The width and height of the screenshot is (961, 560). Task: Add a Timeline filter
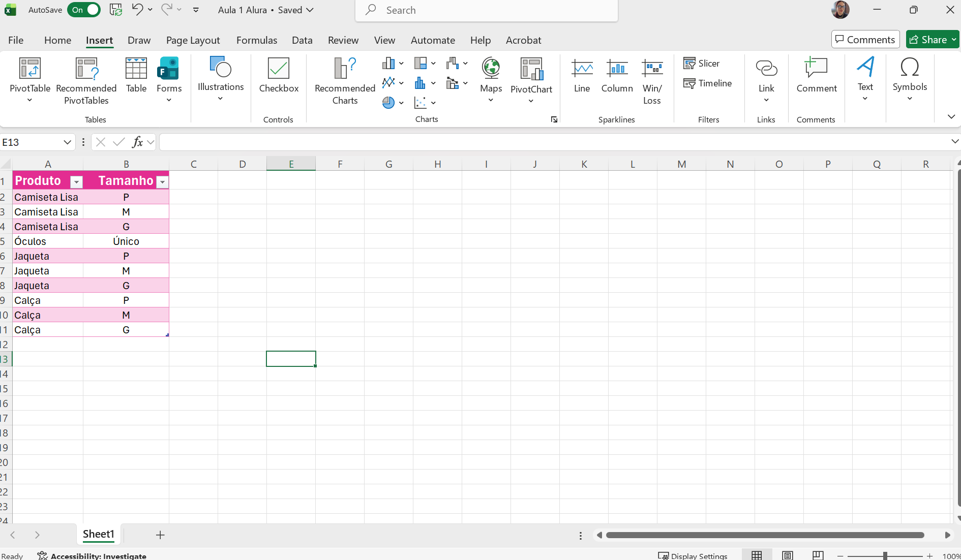[x=708, y=83]
